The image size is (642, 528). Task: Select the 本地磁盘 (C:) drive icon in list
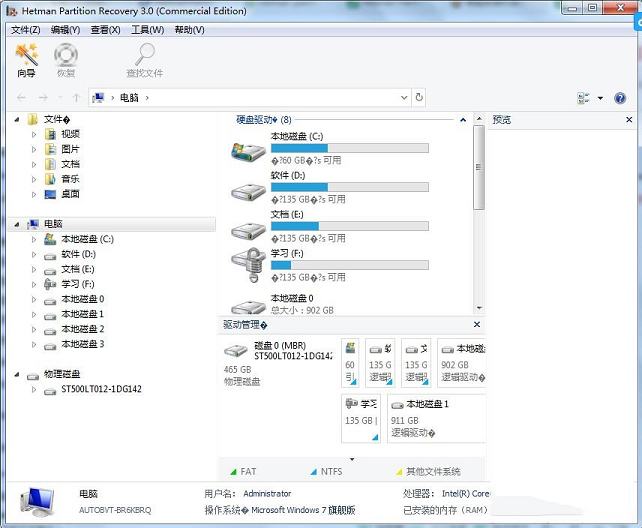(248, 151)
